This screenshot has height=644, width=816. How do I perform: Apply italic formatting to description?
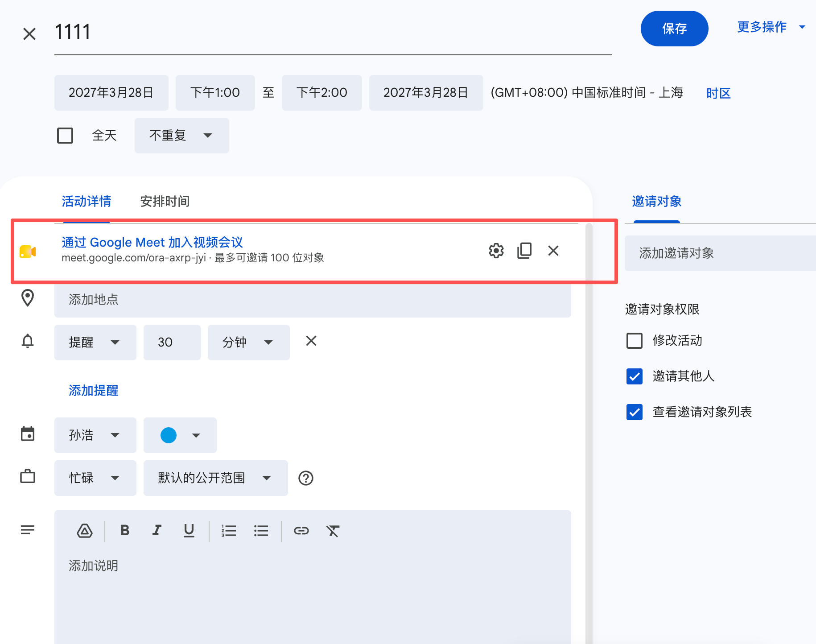[x=157, y=530]
